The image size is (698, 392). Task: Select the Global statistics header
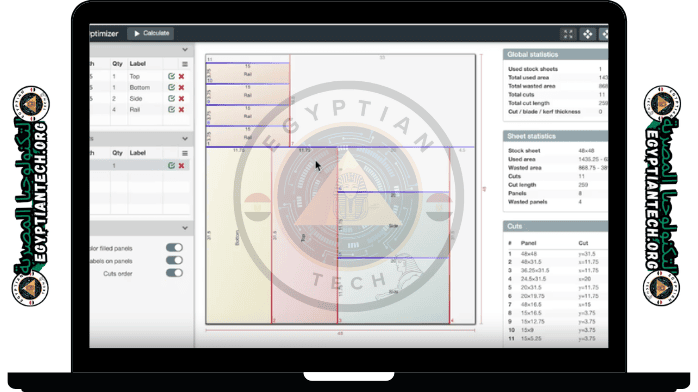pyautogui.click(x=556, y=54)
